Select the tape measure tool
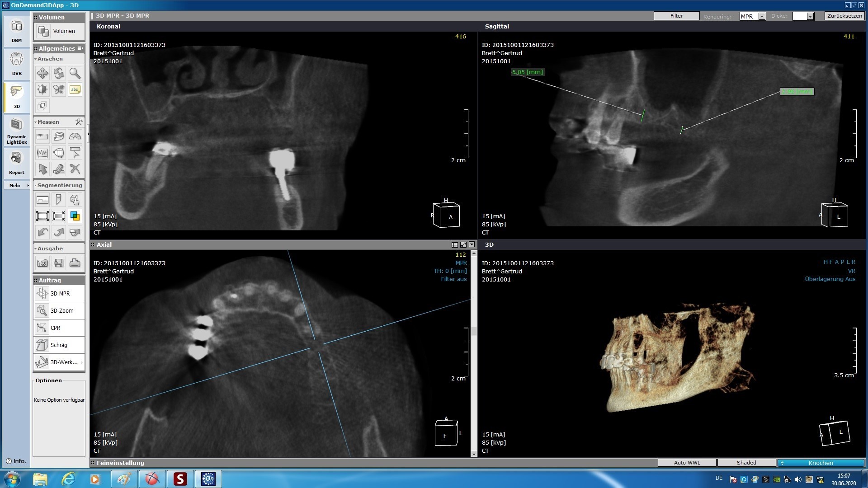The height and width of the screenshot is (488, 868). coord(59,136)
